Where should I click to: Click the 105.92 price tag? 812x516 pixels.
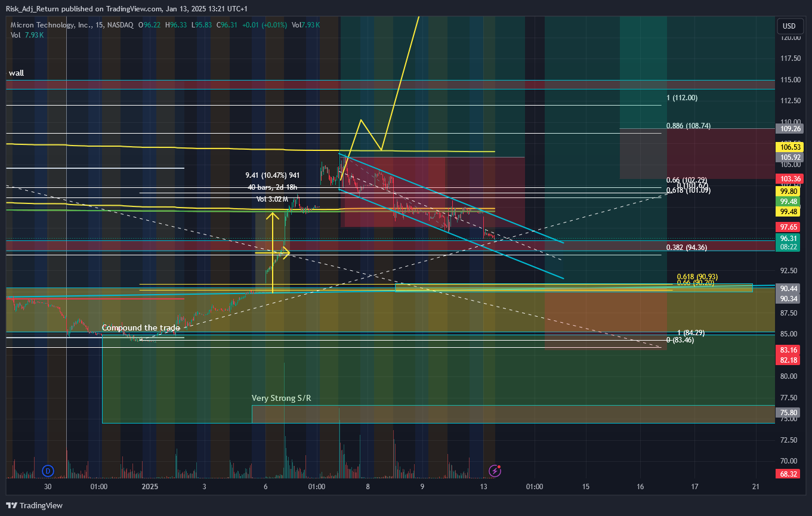tap(790, 157)
